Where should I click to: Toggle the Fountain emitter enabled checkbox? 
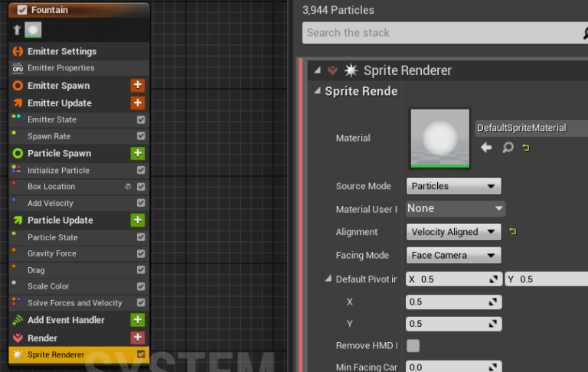(x=22, y=10)
